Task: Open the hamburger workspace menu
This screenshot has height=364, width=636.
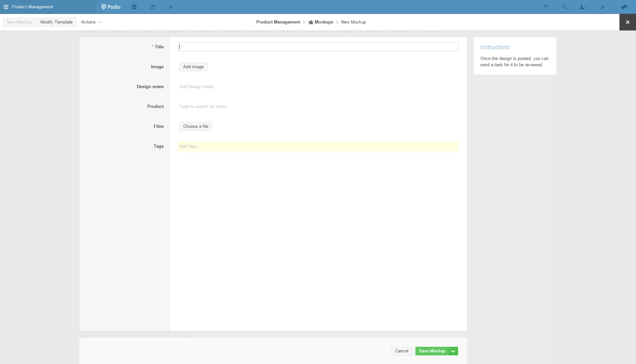Action: tap(6, 7)
